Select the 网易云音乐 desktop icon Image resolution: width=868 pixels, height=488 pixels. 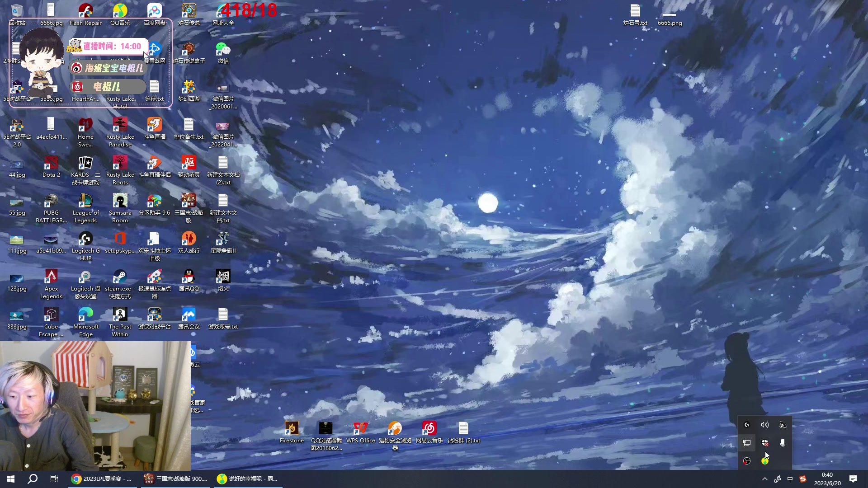click(x=429, y=432)
